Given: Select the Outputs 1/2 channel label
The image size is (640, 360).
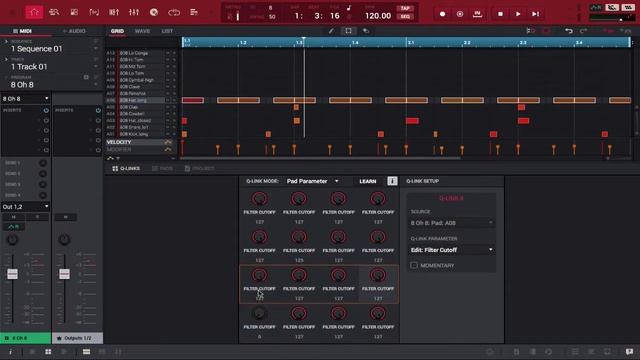Looking at the screenshot, I should 78,338.
